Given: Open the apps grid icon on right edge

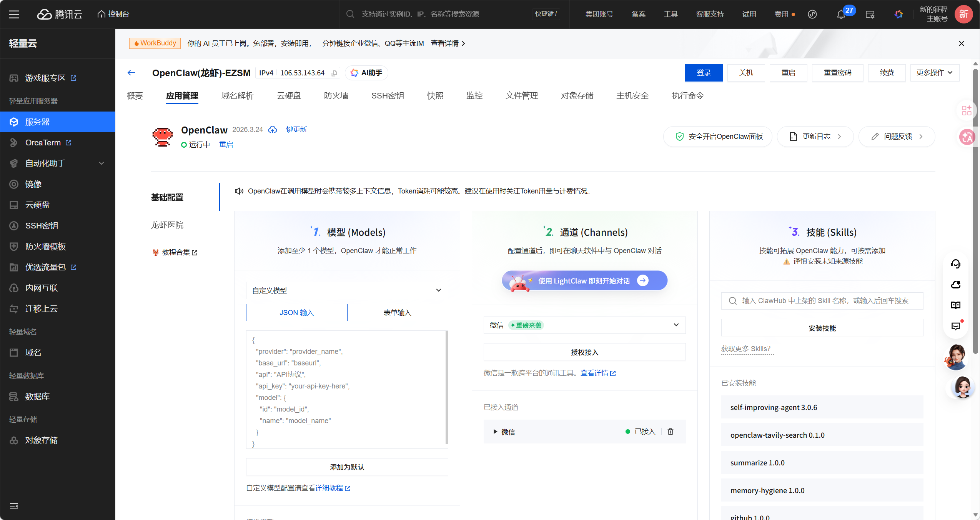Looking at the screenshot, I should pyautogui.click(x=967, y=110).
